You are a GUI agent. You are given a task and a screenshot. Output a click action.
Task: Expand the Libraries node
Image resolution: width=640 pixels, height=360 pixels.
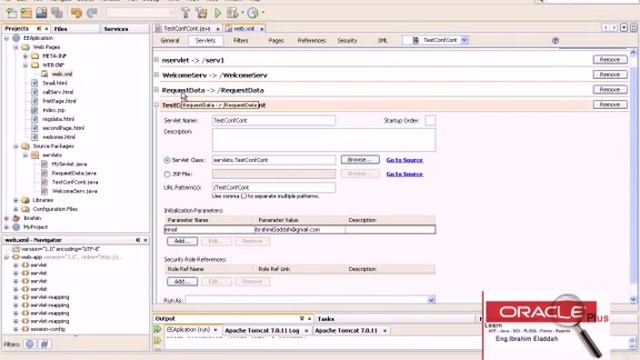(x=16, y=200)
